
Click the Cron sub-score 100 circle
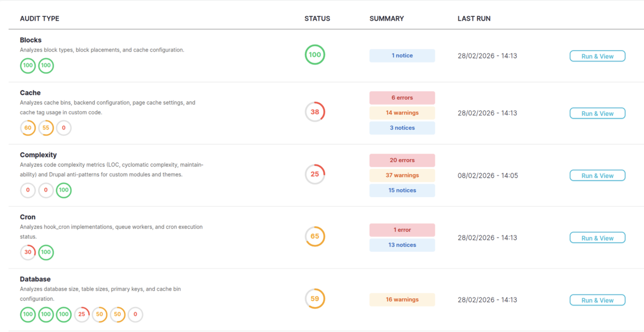pos(46,252)
